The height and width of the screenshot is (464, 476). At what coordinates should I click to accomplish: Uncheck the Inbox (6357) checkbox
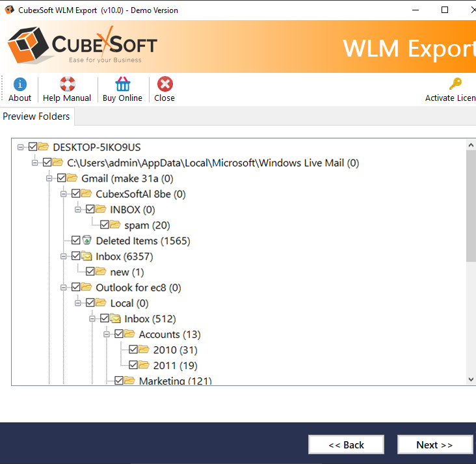[76, 256]
